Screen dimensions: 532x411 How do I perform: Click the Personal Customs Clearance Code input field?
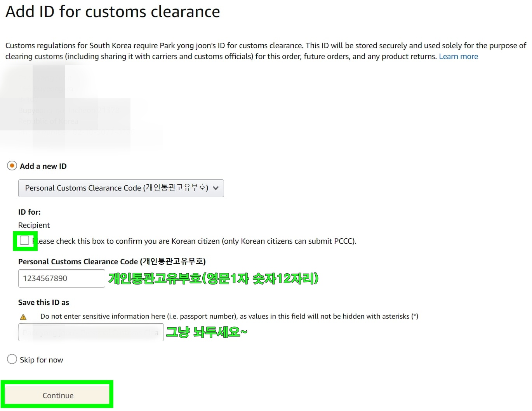tap(62, 278)
